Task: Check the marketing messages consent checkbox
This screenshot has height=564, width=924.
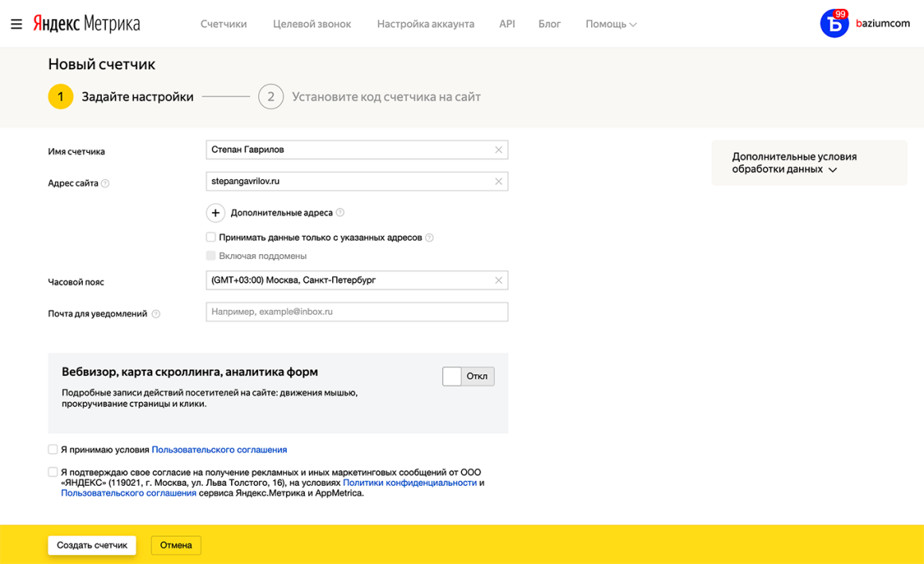Action: coord(53,472)
